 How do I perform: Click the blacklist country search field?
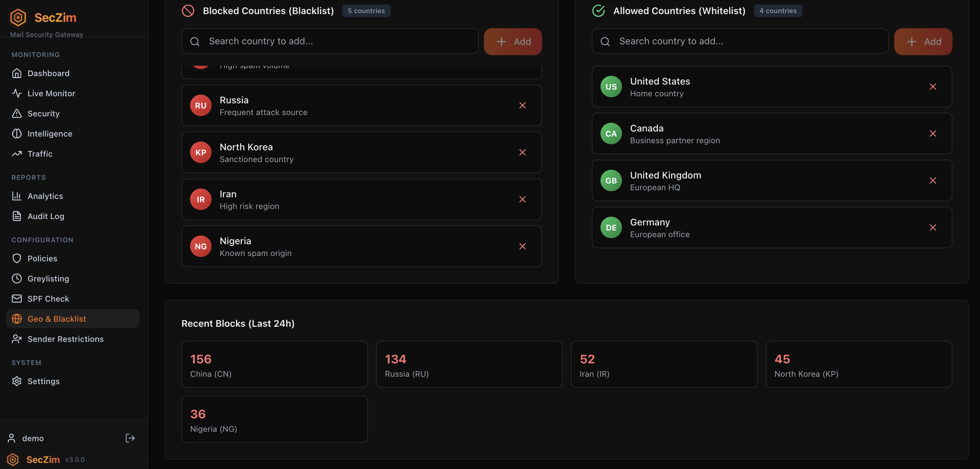[x=329, y=41]
